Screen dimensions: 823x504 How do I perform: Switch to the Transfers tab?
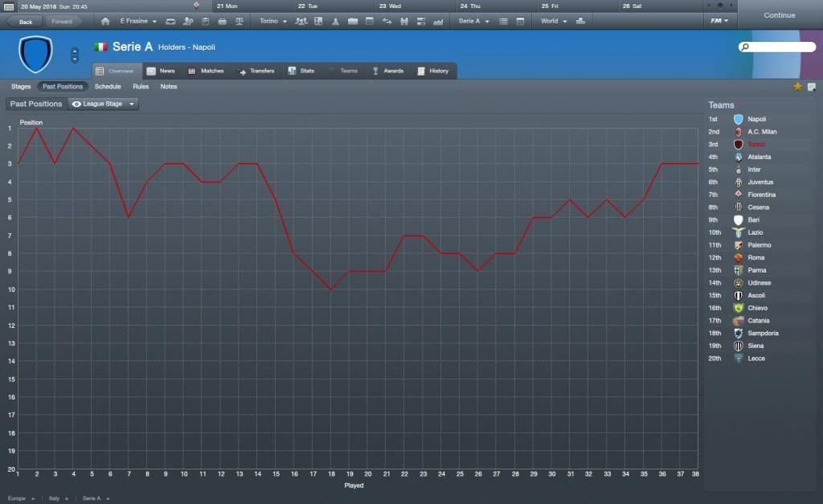click(x=256, y=71)
